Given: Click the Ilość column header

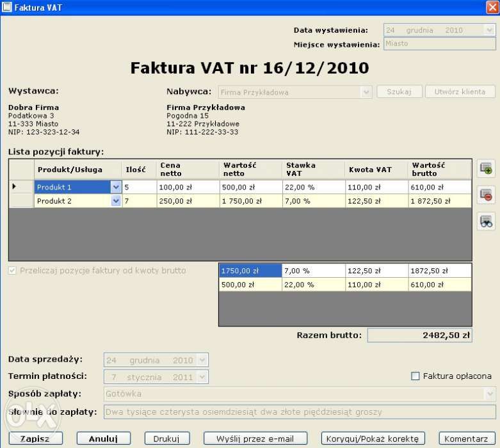Looking at the screenshot, I should [140, 170].
